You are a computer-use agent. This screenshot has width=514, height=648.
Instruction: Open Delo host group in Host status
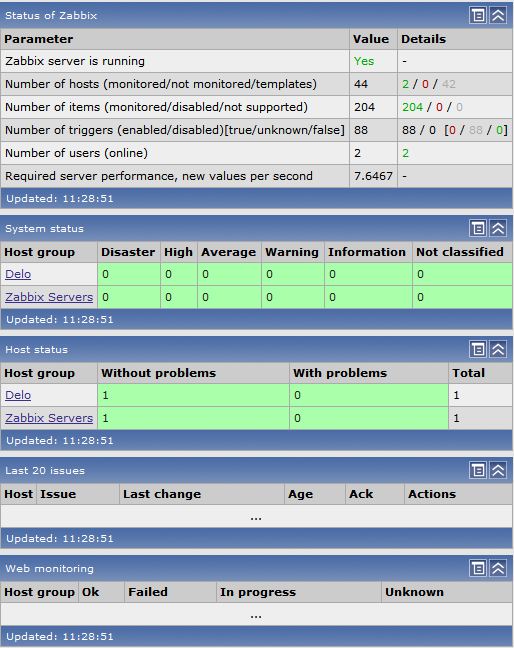(x=18, y=395)
